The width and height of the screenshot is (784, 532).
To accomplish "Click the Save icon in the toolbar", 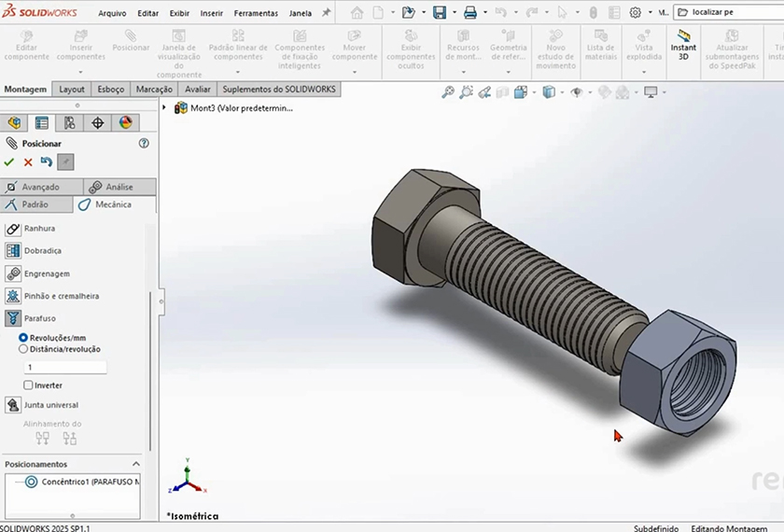I will [439, 13].
